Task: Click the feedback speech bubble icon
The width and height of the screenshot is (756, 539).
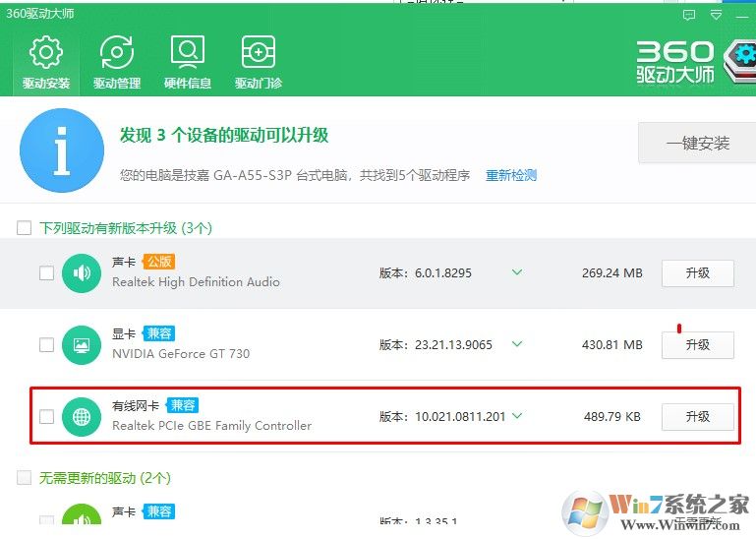Action: coord(689,16)
